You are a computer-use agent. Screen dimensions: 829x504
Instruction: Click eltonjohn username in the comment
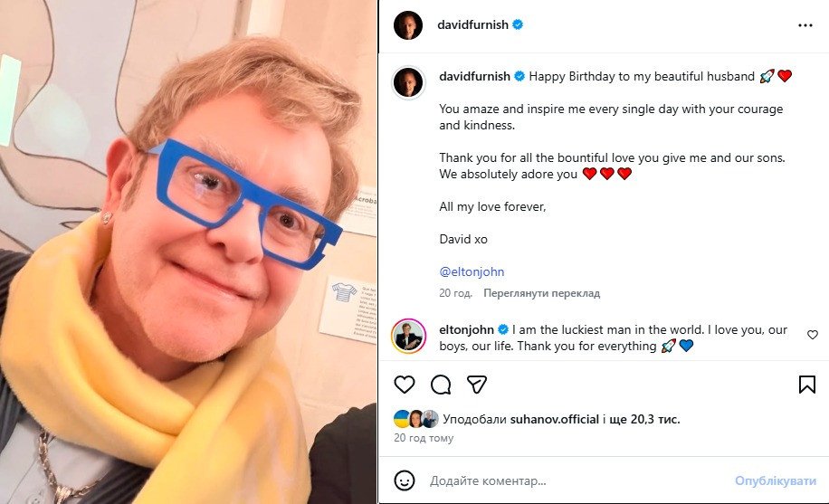[x=466, y=330]
